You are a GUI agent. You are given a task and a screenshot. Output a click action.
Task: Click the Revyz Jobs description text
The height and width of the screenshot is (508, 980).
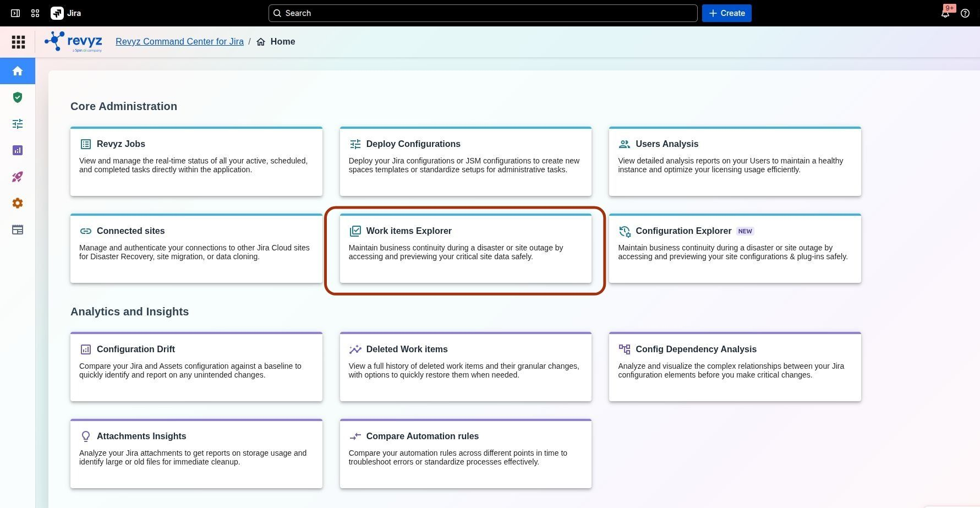(x=194, y=165)
